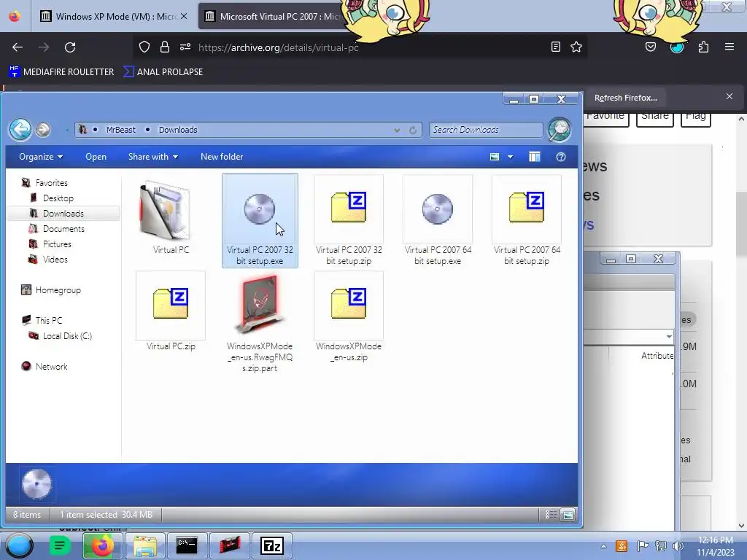Expand the address bar history dropdown
Image resolution: width=747 pixels, height=560 pixels.
pos(397,130)
